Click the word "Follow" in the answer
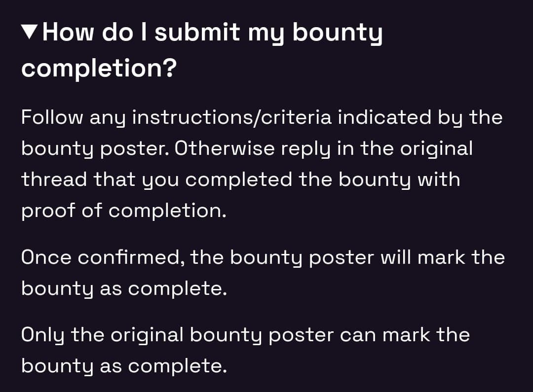The width and height of the screenshot is (533, 392). point(51,118)
